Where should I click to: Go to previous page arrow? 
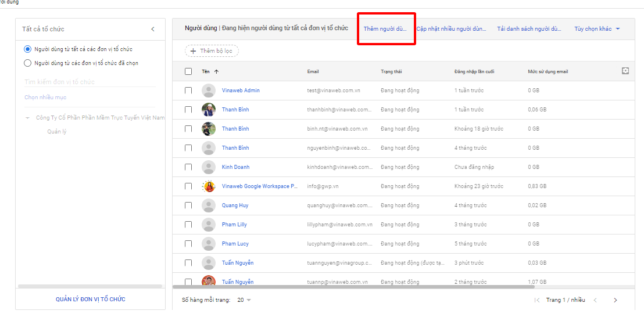tap(595, 300)
